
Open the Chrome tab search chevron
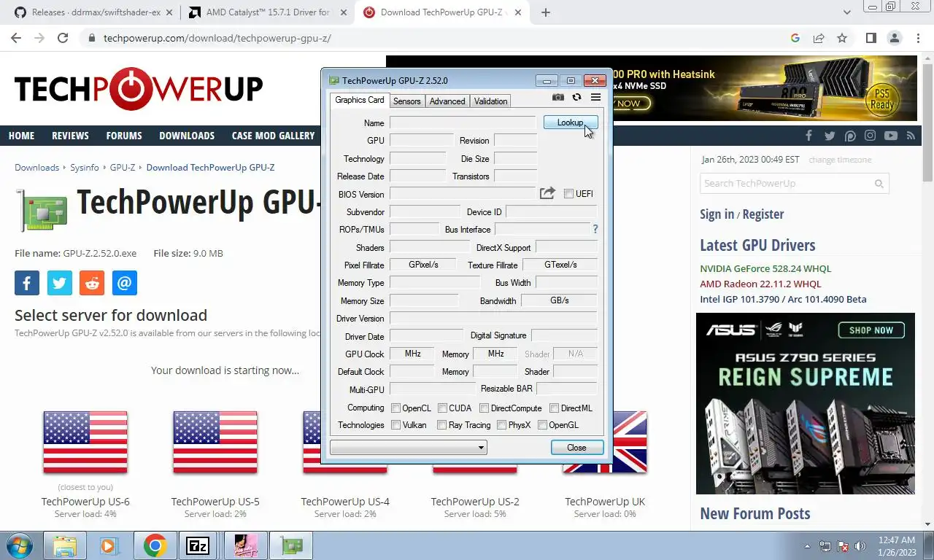click(846, 12)
